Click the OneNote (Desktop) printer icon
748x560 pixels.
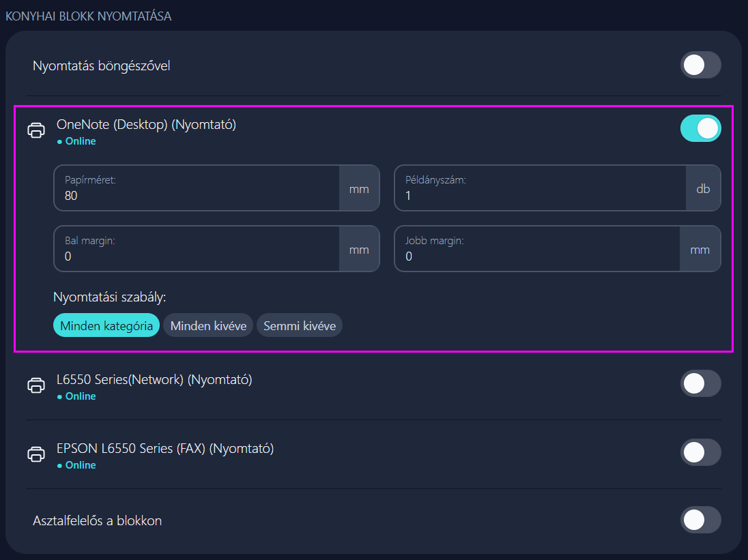(x=36, y=130)
